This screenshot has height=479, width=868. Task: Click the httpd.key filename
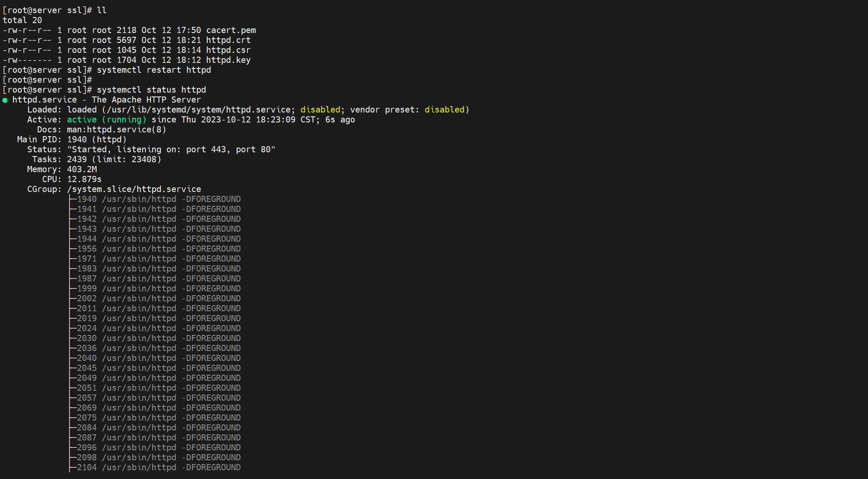[228, 60]
